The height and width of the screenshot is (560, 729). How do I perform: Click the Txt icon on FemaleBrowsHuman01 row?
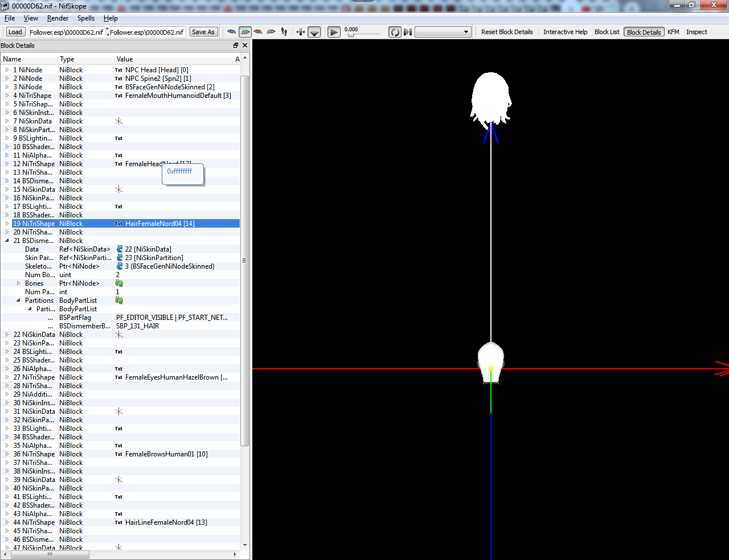pos(118,454)
